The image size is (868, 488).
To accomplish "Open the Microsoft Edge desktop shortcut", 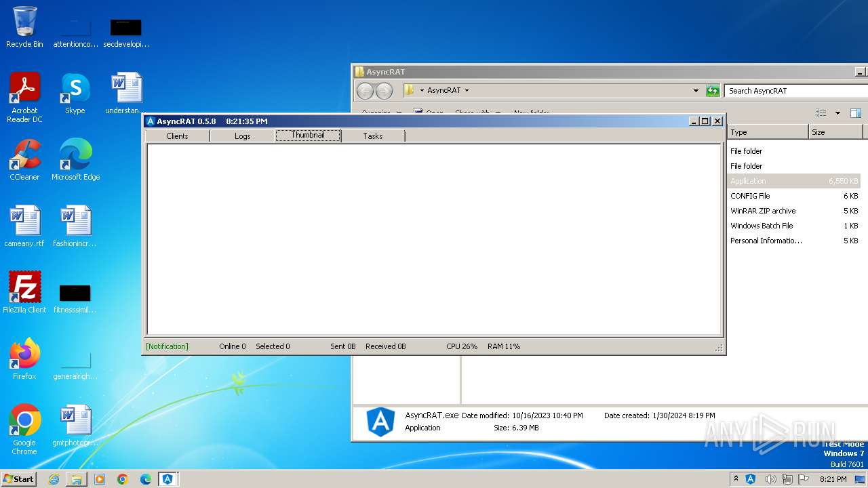I will click(75, 161).
